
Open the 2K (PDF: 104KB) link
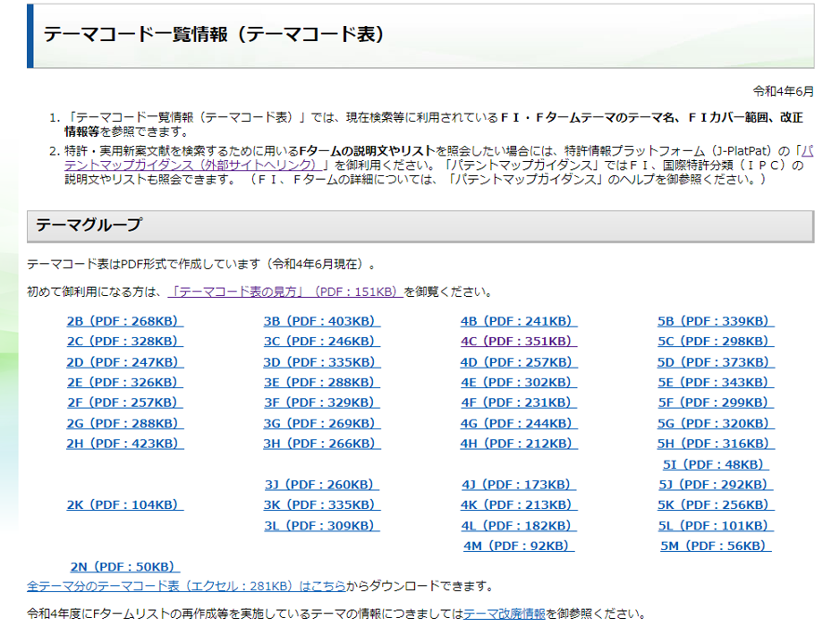pyautogui.click(x=125, y=504)
